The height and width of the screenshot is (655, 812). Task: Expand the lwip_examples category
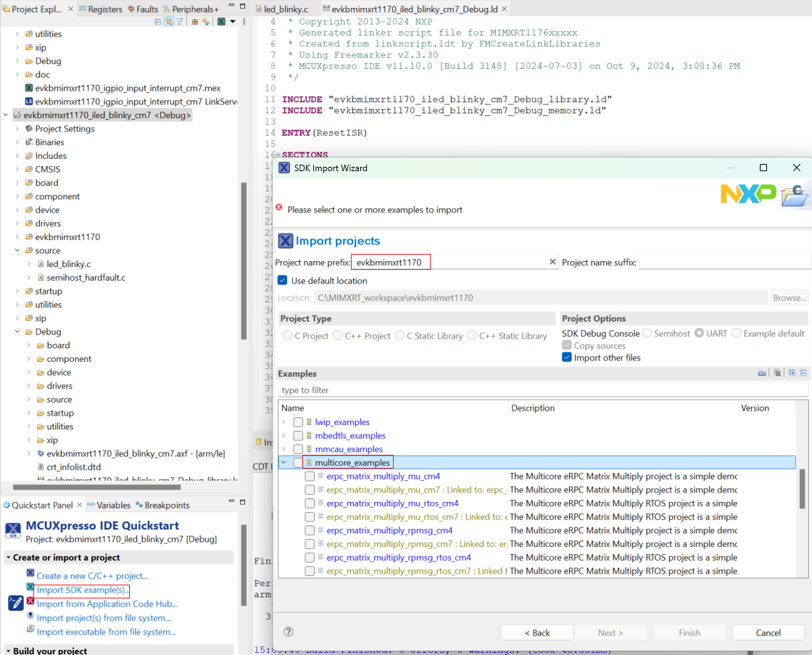[284, 421]
